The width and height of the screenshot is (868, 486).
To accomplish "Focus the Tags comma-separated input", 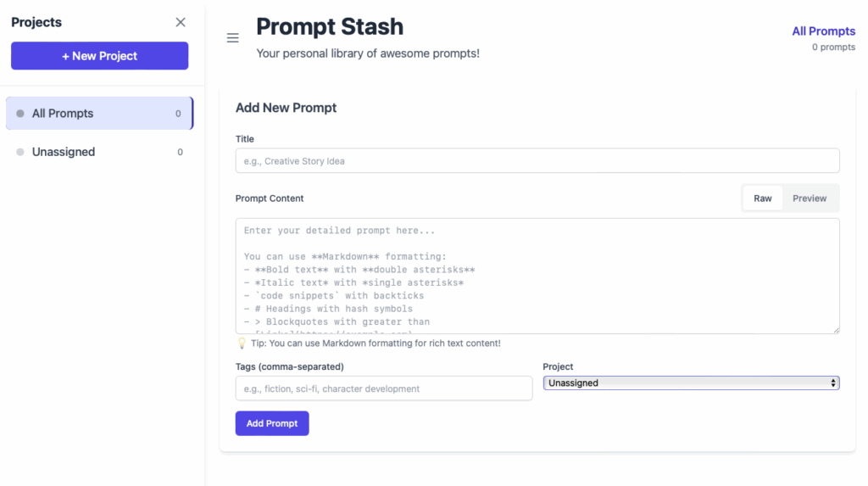I will (x=384, y=388).
